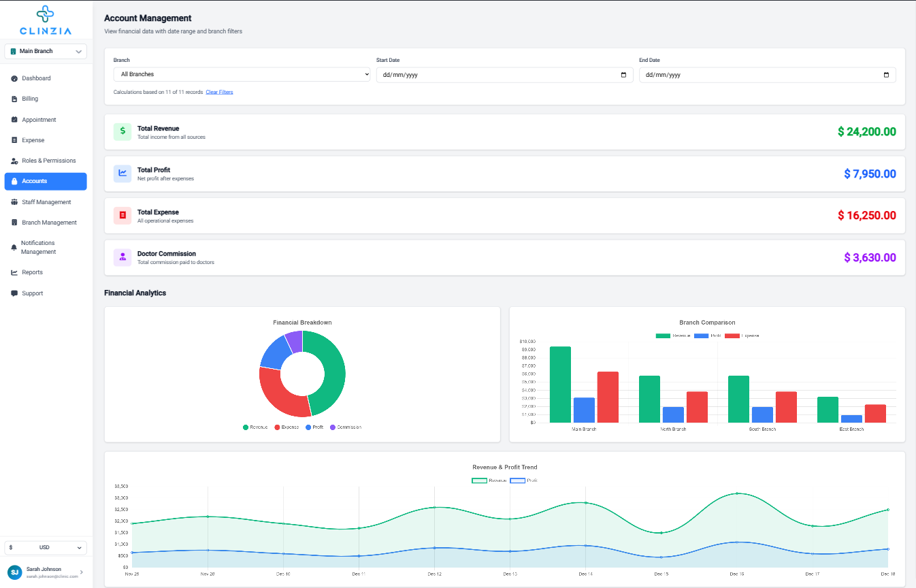Click the SJ user avatar
This screenshot has width=916, height=588.
click(15, 572)
